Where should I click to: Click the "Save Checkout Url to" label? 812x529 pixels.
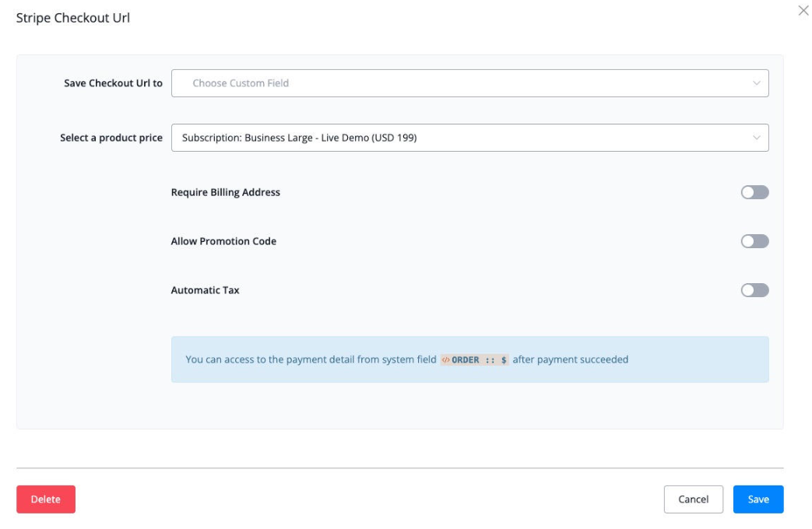coord(113,83)
